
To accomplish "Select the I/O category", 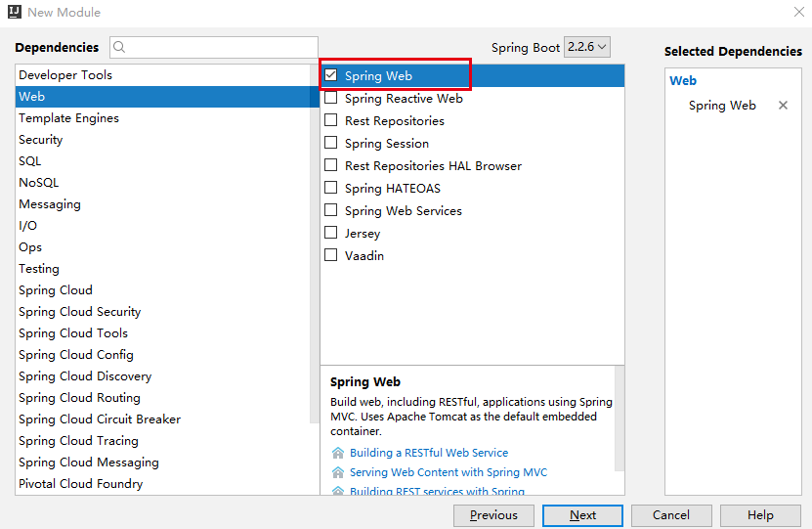I will point(162,225).
